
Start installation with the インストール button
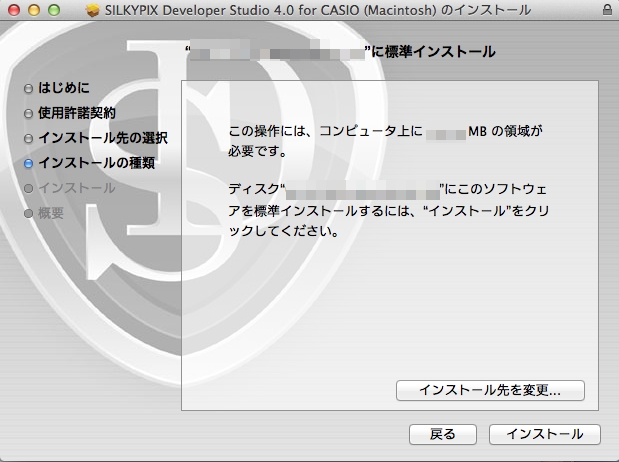544,434
